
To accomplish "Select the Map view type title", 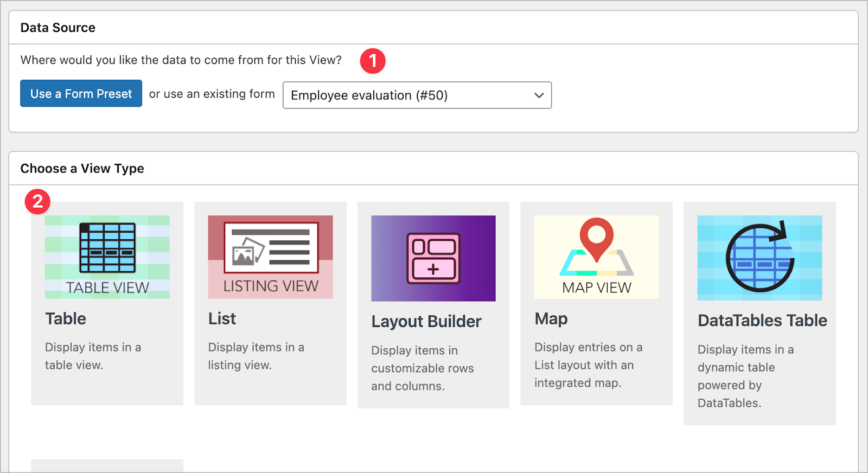I will click(551, 318).
